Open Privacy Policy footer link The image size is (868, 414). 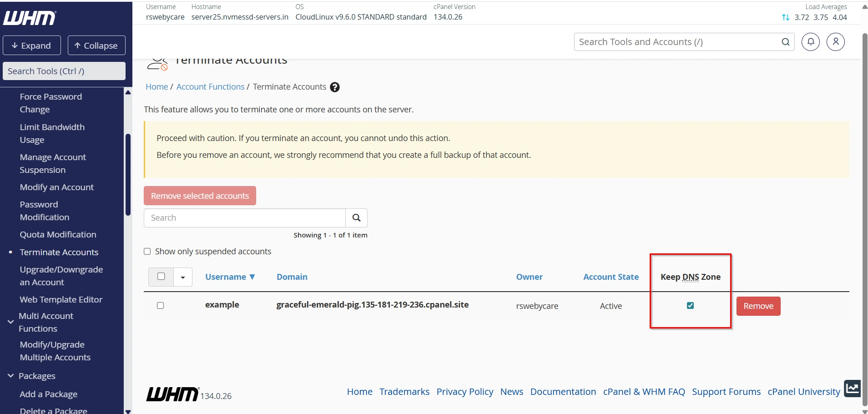point(465,392)
